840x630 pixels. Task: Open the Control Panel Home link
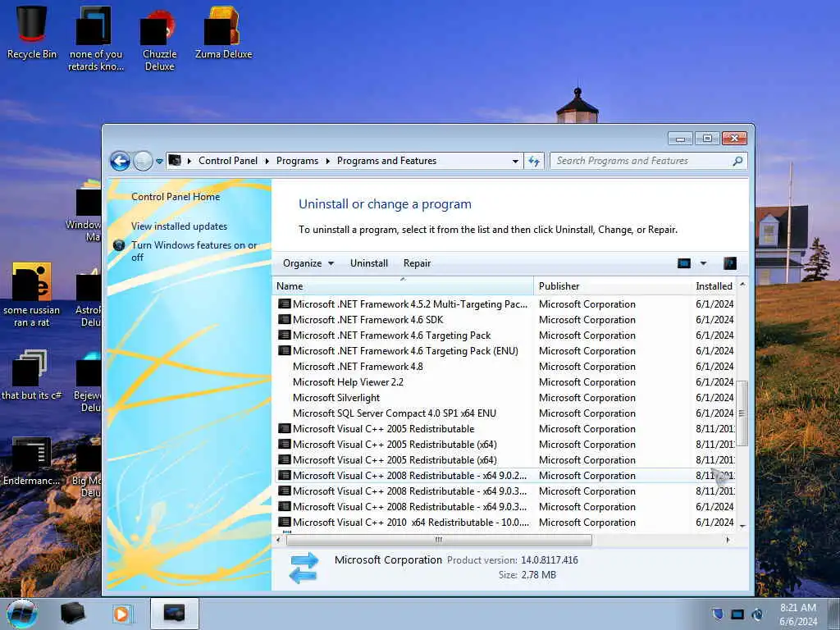(x=176, y=197)
